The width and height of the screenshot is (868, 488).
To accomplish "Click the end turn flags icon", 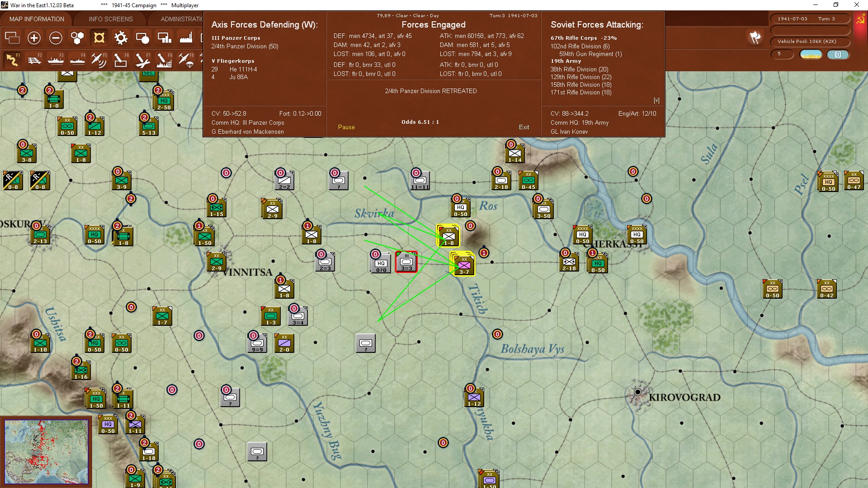I will click(755, 38).
